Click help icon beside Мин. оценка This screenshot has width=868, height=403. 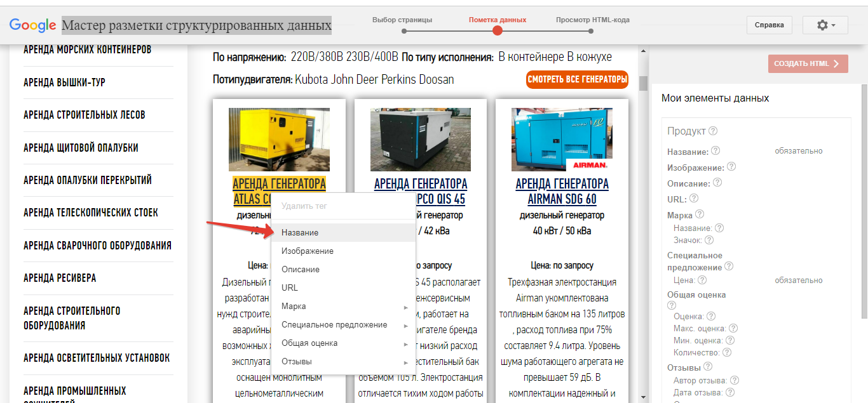click(x=730, y=340)
